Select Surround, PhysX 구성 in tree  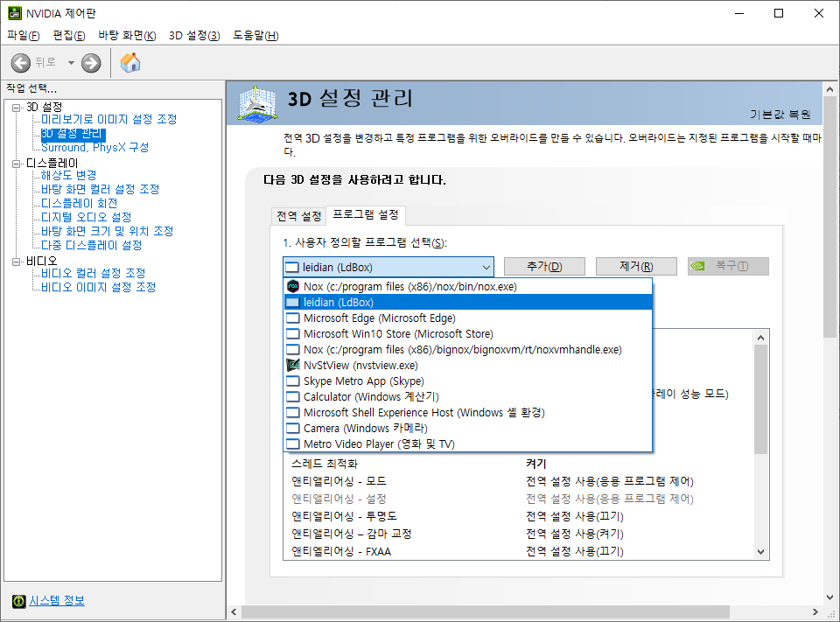(x=94, y=147)
